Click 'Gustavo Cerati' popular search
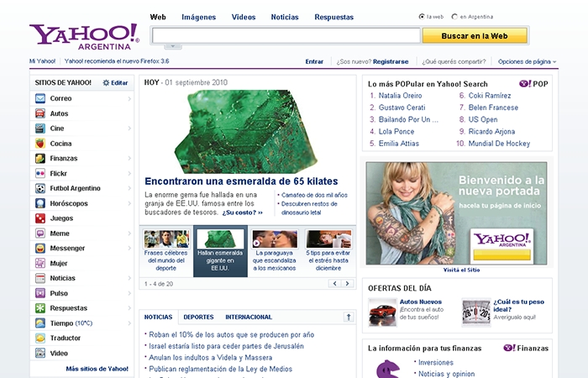Viewport: 588px width, 378px height. [402, 108]
